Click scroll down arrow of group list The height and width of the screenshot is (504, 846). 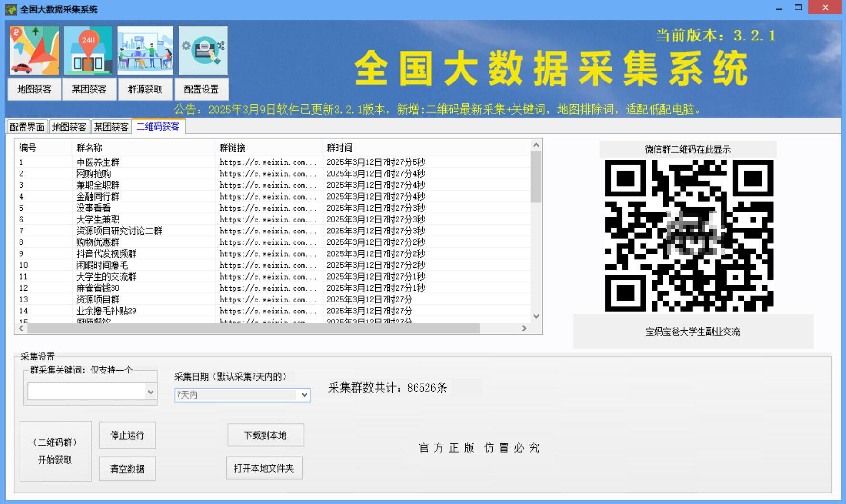coord(536,316)
